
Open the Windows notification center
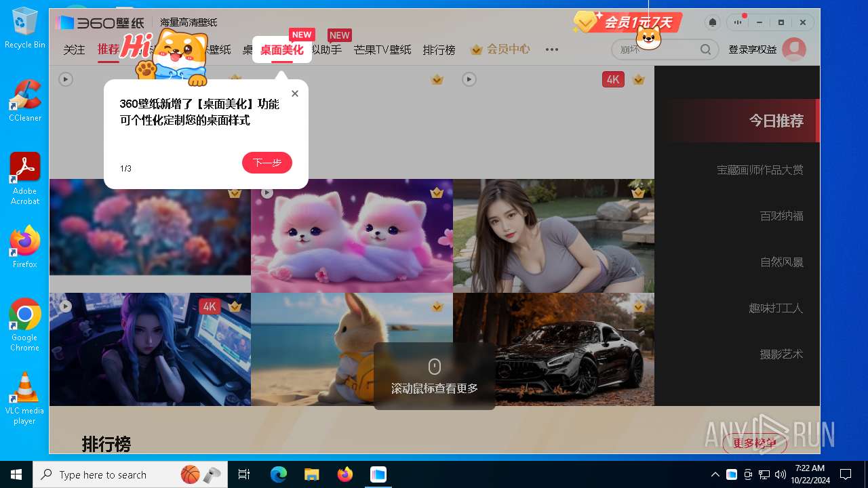tap(846, 474)
